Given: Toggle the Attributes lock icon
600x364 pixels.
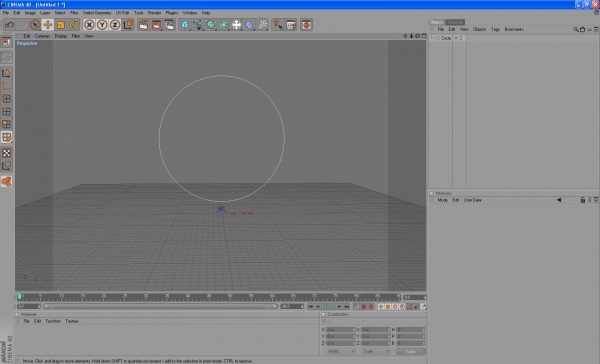Looking at the screenshot, I should (583, 200).
